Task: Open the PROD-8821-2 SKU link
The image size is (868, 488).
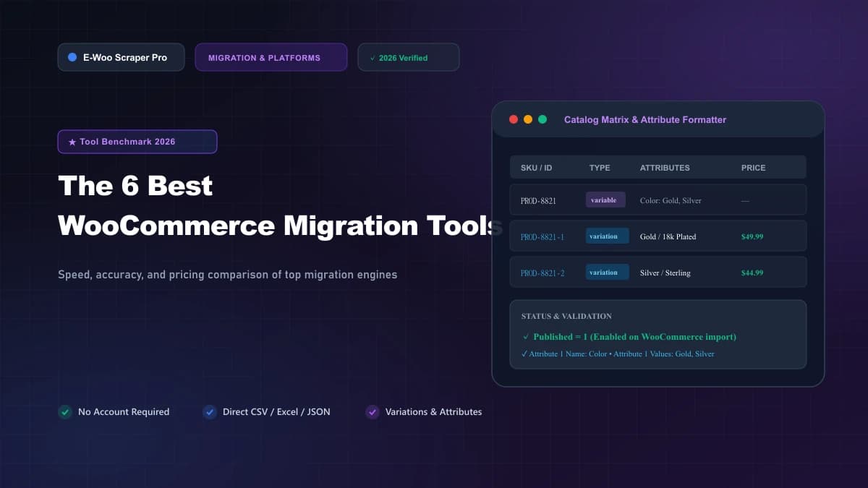Action: 542,273
